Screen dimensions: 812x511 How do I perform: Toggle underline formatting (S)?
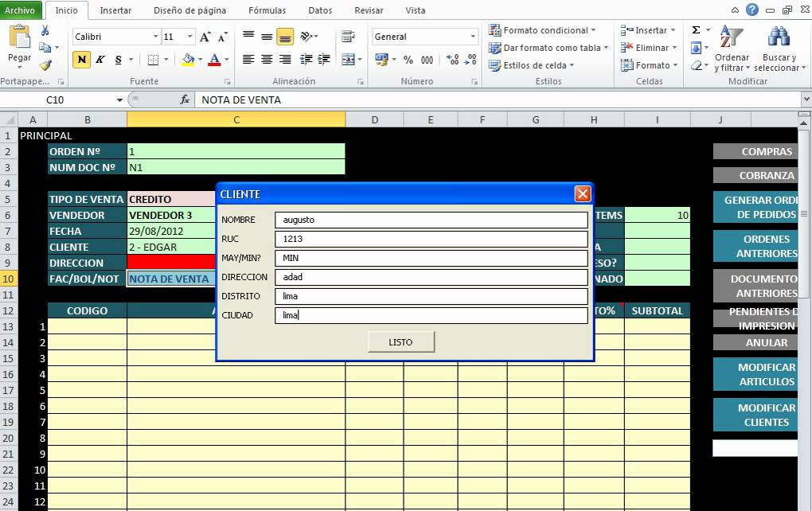tap(118, 60)
